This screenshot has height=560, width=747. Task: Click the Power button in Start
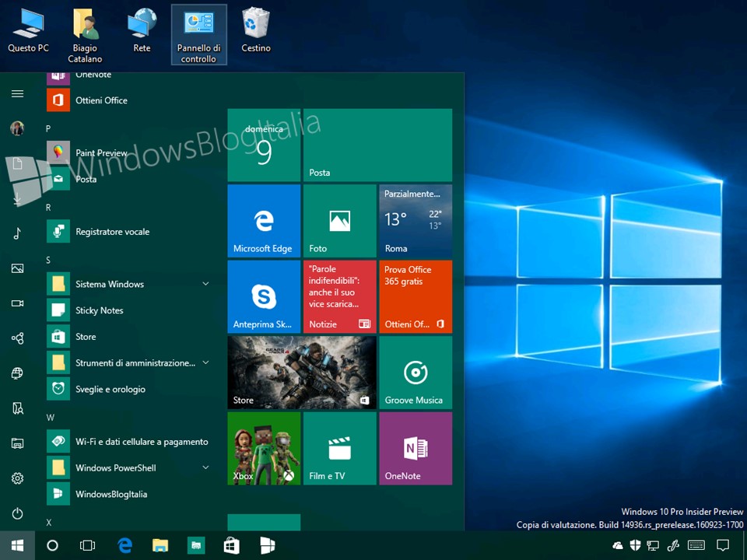[x=18, y=513]
